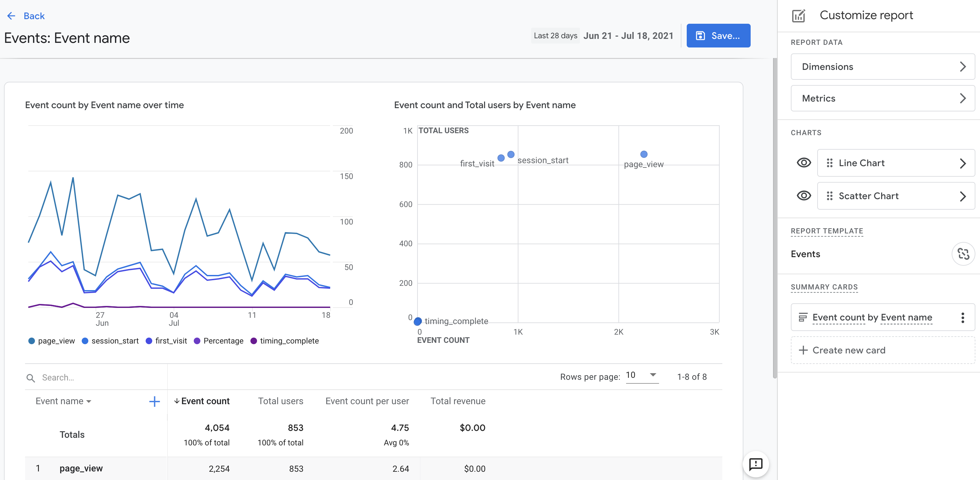Hide the Line Chart with its eye toggle

pos(803,163)
